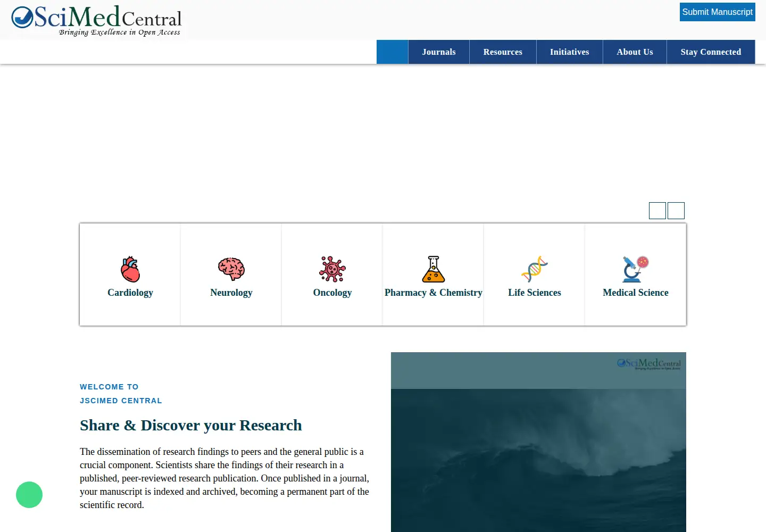
Task: Open the Stay Connected menu
Action: (711, 52)
